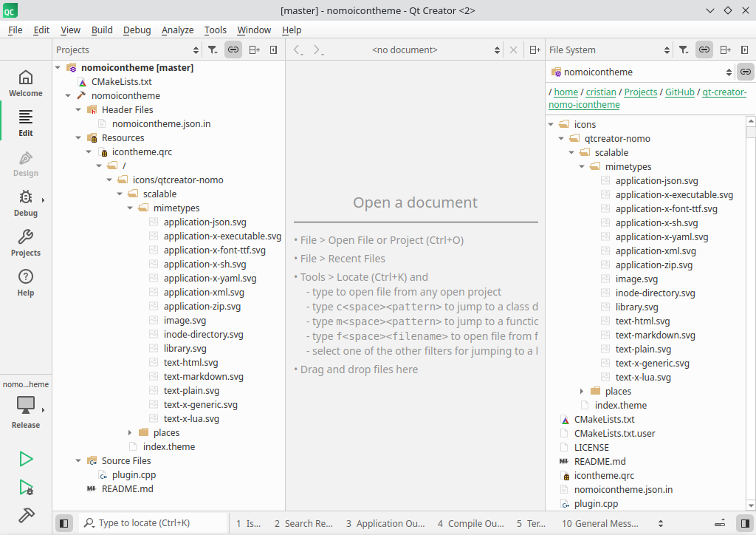Toggle the right sidebar visibility
Viewport: 756px width, 535px height.
[746, 523]
